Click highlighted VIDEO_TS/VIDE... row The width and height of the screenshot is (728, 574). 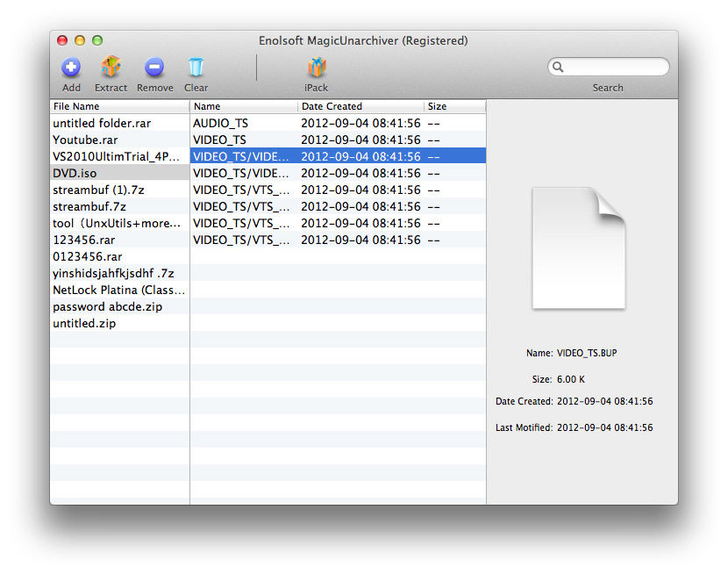tap(338, 156)
